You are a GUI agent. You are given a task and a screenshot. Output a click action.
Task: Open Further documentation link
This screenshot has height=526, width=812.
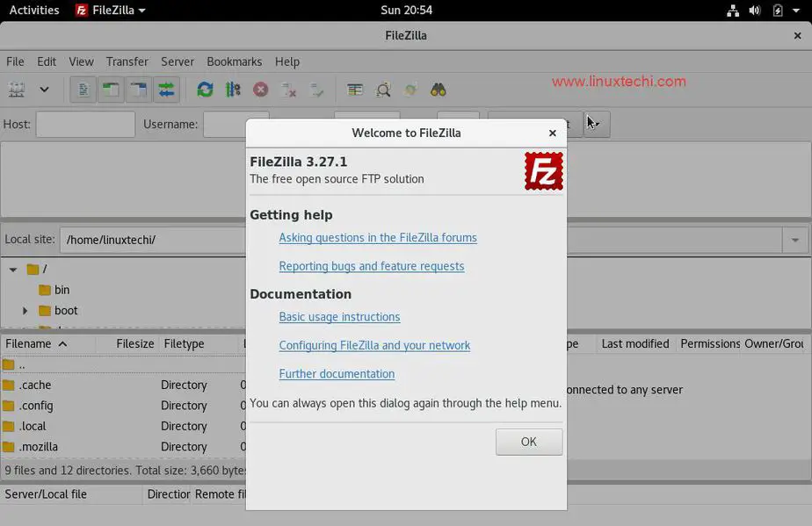click(x=337, y=374)
